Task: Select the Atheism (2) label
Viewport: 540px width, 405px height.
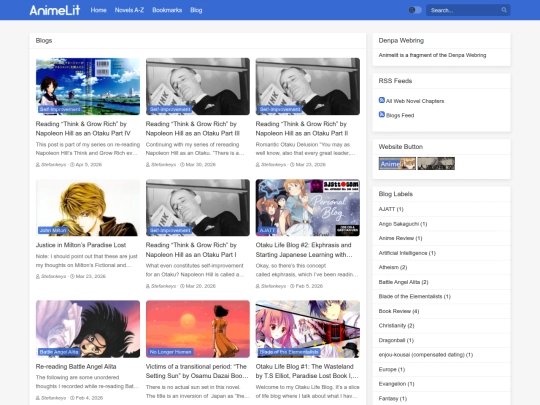Action: (393, 267)
